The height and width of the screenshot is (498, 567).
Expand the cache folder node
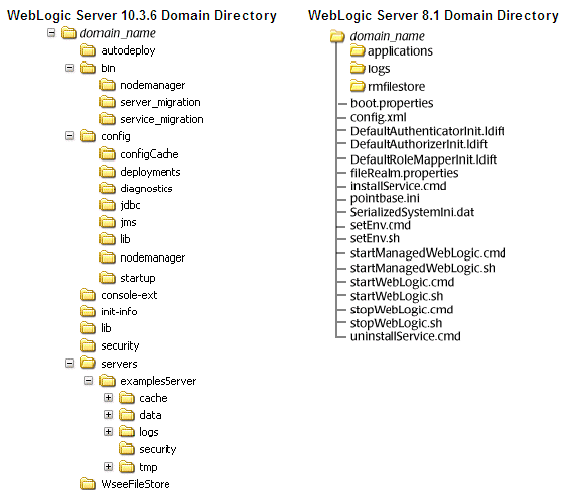(x=108, y=397)
